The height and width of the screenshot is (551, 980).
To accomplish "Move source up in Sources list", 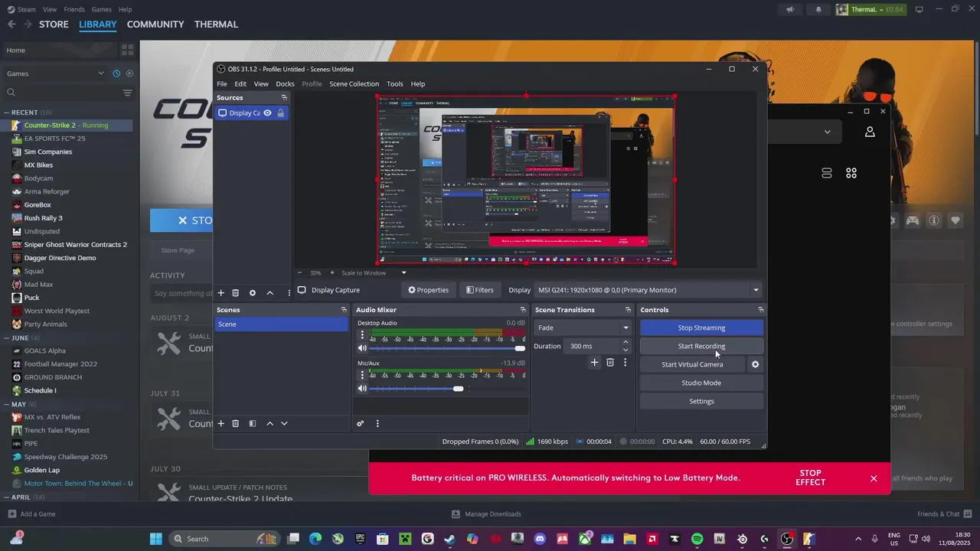I will (x=269, y=293).
